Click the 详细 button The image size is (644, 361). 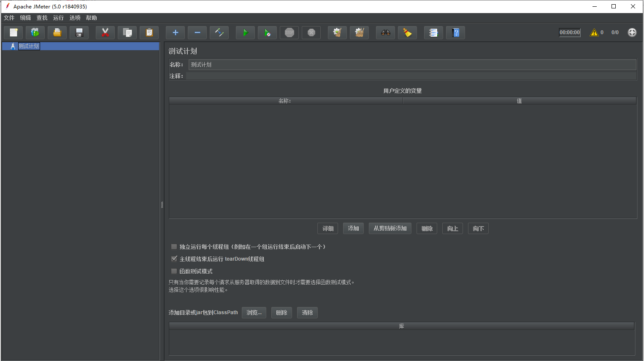(x=328, y=229)
